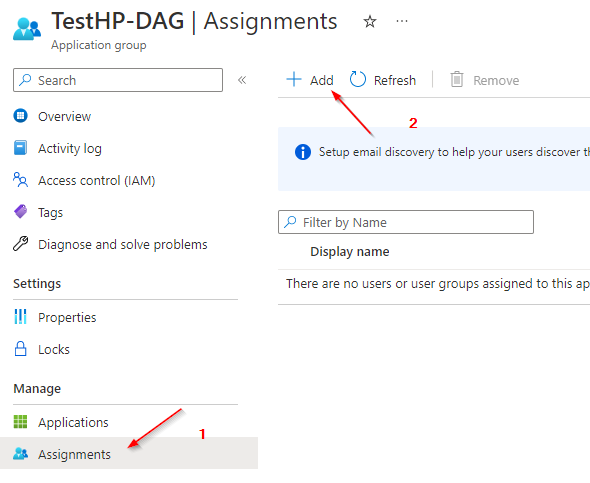
Task: Click the Overview globe icon
Action: (x=20, y=116)
